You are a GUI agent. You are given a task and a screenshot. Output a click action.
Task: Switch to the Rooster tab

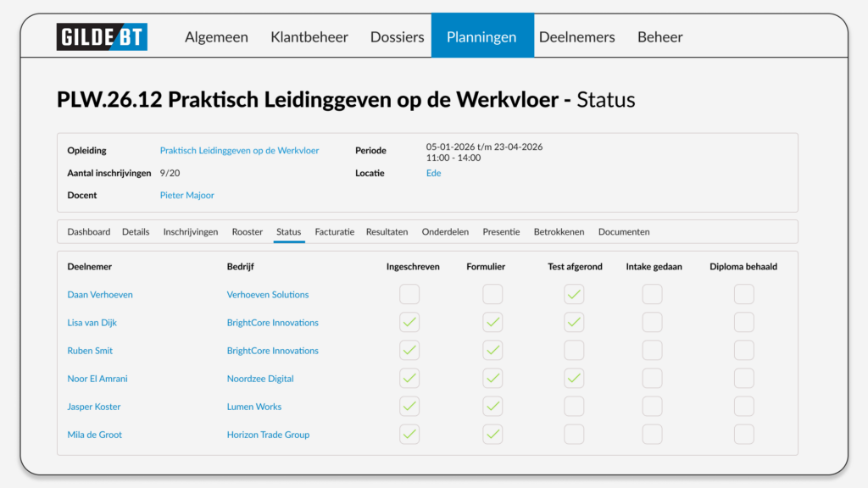click(248, 231)
